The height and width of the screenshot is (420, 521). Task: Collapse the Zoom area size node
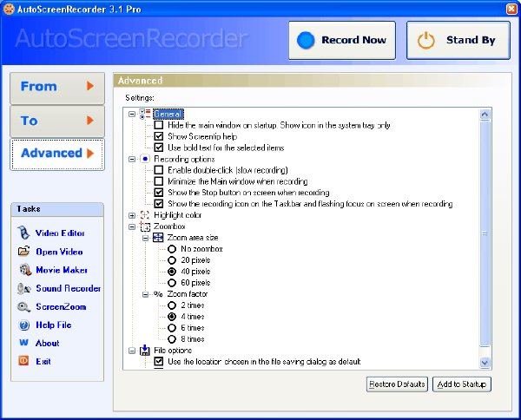coord(145,238)
